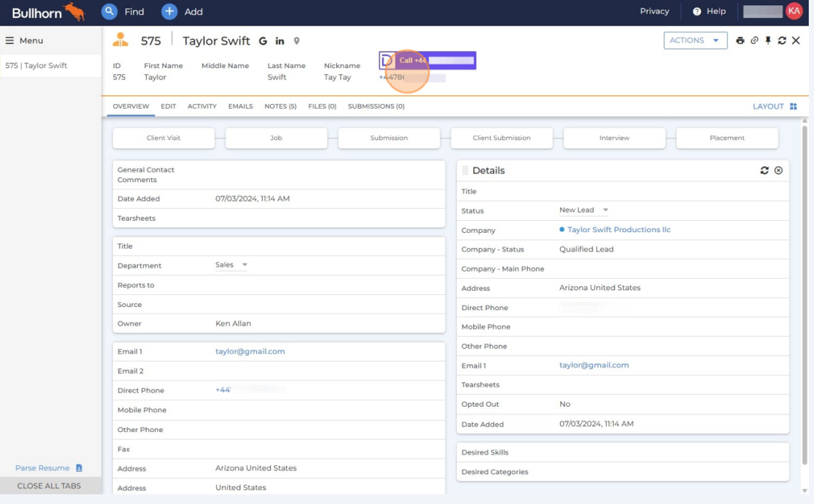
Task: Search Taylor Swift on Google icon
Action: point(263,41)
